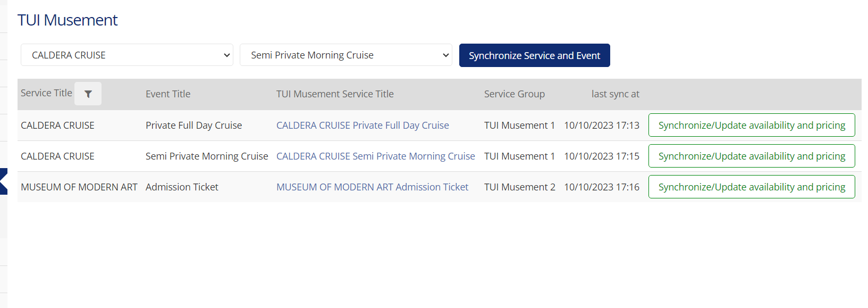The image size is (868, 308).
Task: Follow the CALDERA CRUISE Semi Private Morning Cruise link
Action: tap(375, 156)
